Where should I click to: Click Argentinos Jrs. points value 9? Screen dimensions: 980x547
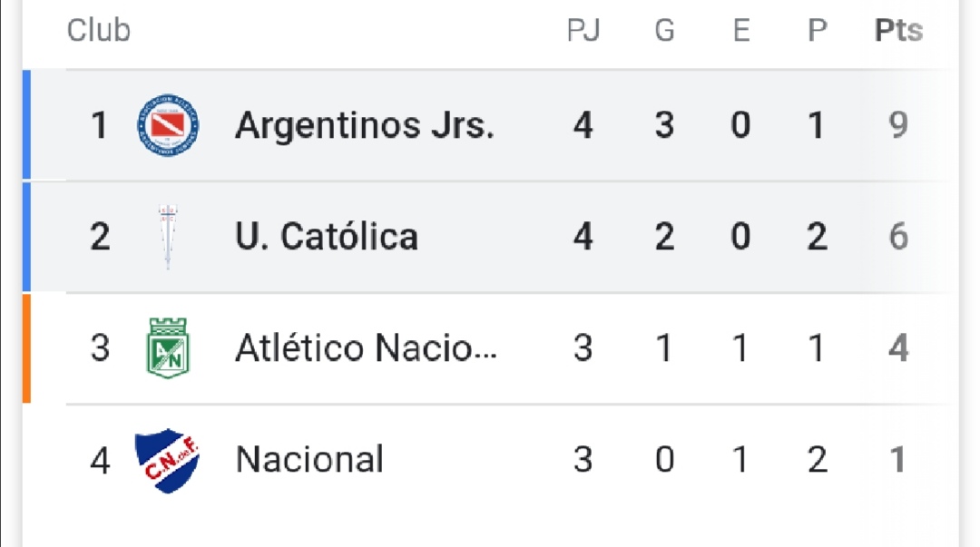(898, 125)
